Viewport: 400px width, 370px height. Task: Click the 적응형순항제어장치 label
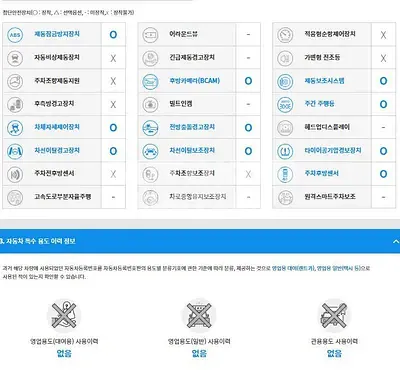click(330, 34)
